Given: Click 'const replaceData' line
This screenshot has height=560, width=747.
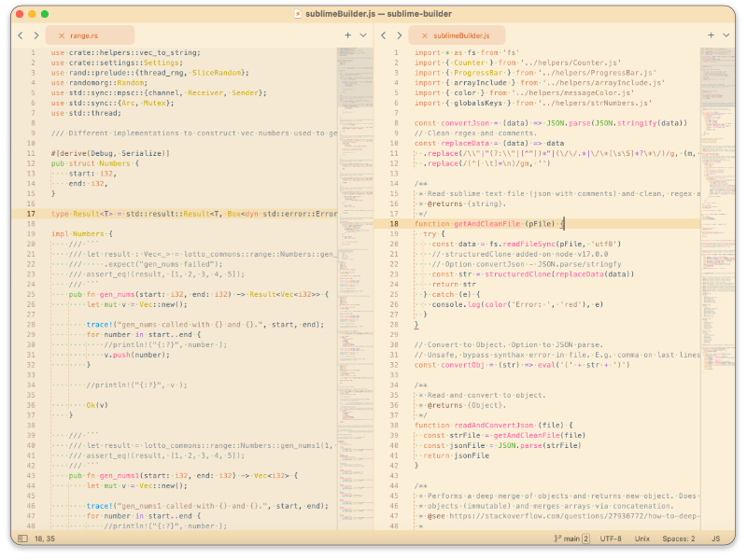Looking at the screenshot, I should [x=489, y=144].
